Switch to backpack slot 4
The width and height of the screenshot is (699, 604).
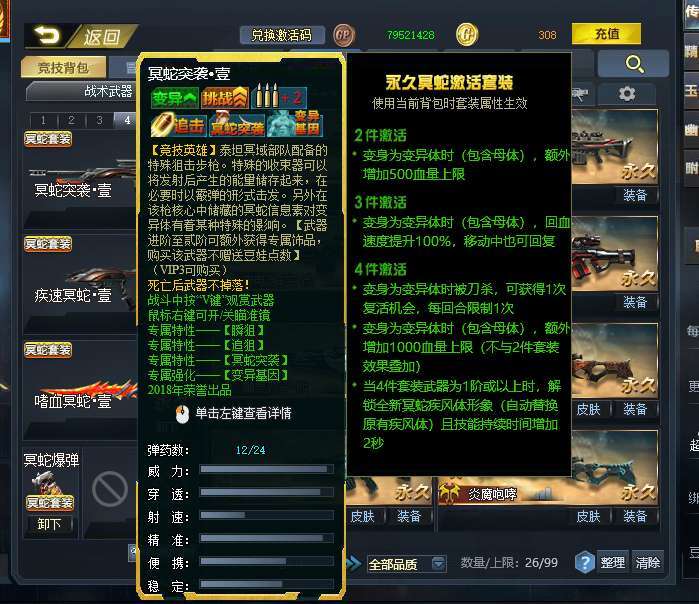[127, 120]
